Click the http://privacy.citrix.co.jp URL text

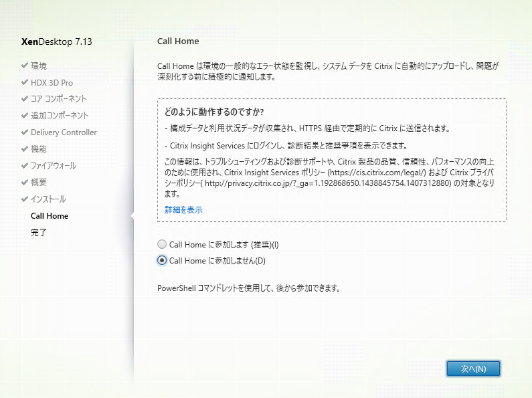(328, 183)
